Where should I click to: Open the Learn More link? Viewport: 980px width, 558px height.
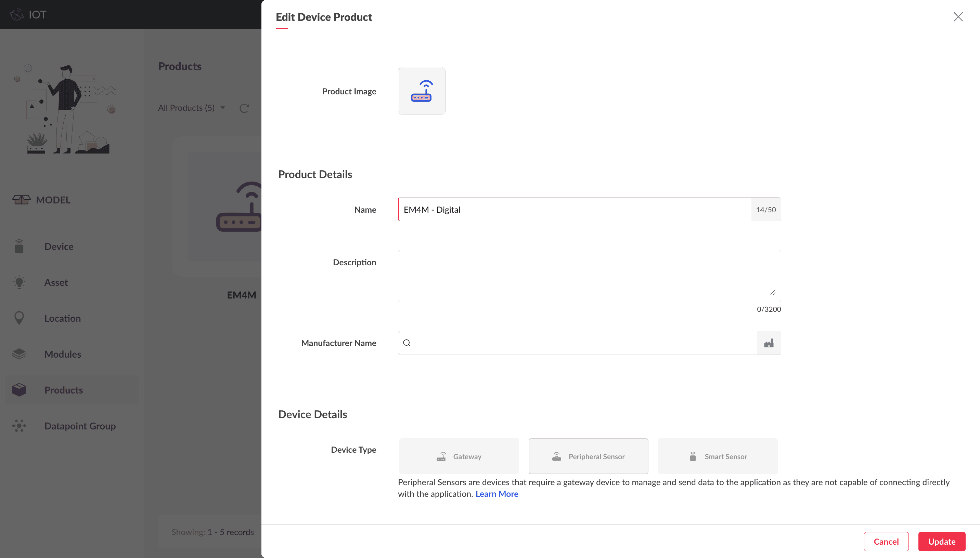(497, 494)
